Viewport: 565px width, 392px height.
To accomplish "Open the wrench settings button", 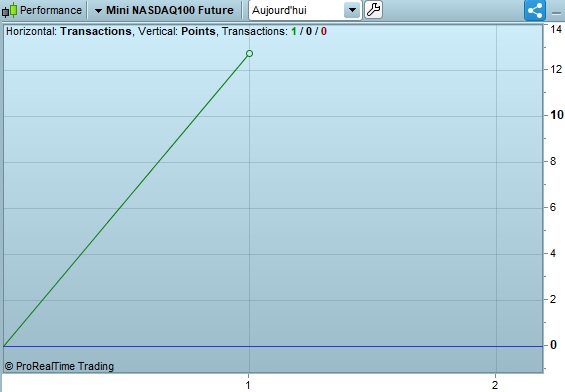I will (373, 10).
